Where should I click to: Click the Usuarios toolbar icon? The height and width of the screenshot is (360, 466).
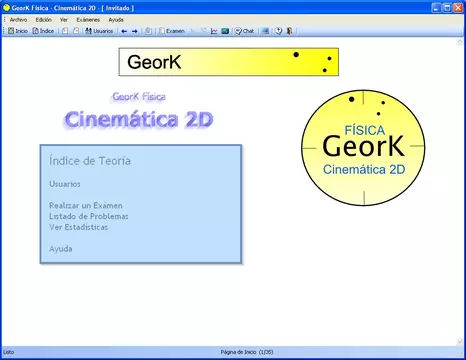pos(99,31)
